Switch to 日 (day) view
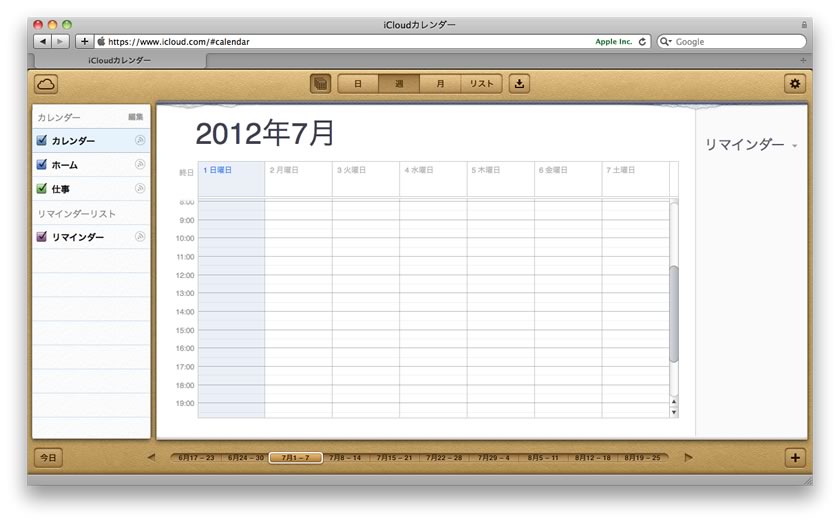Viewport: 840px width, 523px height. click(x=358, y=84)
